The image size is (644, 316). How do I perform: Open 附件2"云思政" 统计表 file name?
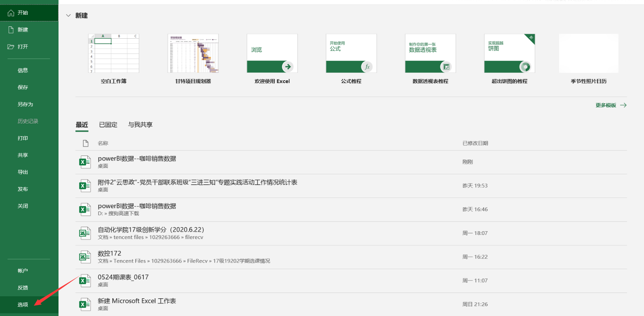click(x=197, y=182)
